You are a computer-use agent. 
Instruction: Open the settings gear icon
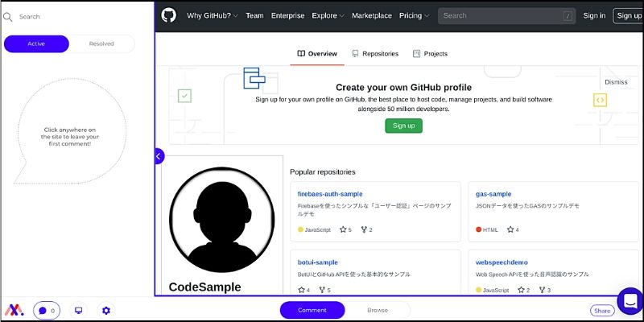pos(106,311)
